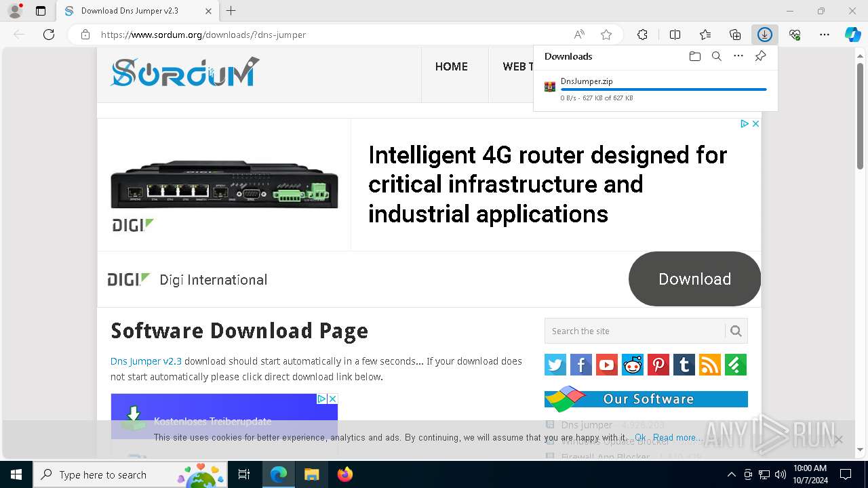
Task: Open Sordum's Pinterest page
Action: pos(658,365)
